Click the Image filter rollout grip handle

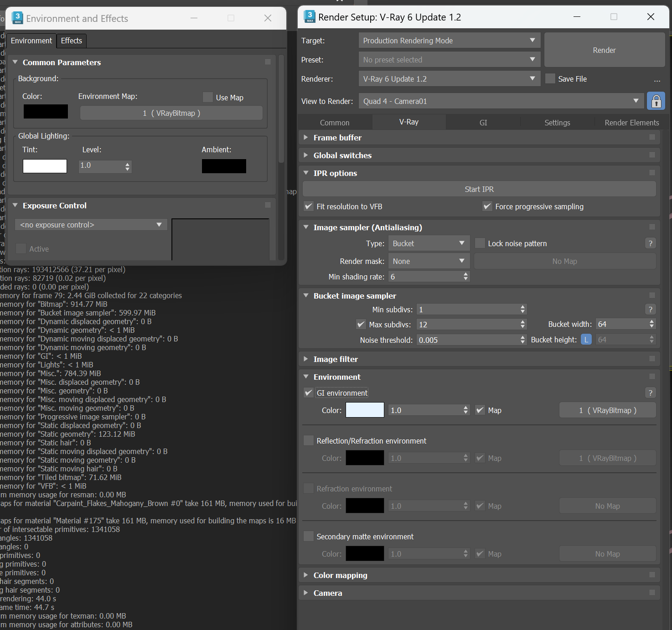tap(652, 359)
